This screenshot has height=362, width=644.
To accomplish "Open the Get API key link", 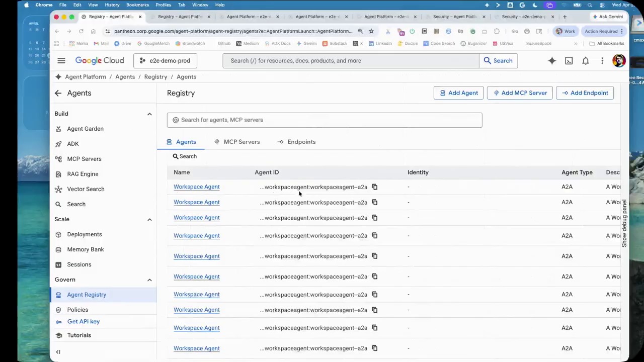I will point(84,322).
